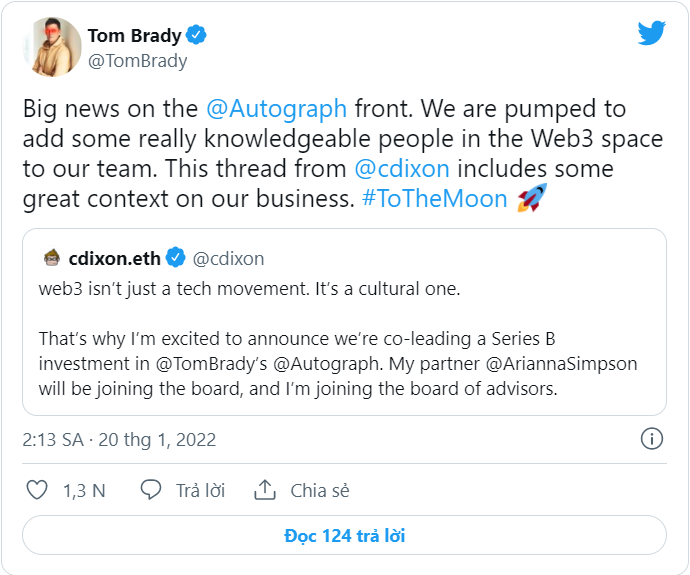This screenshot has height=575, width=690.
Task: Click the "Trả lời" reply label
Action: click(x=200, y=490)
